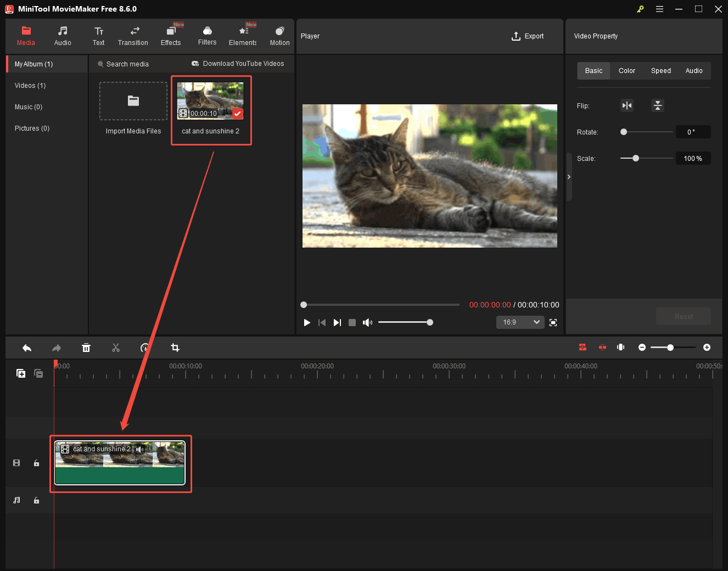Switch to Color property tab
Screen dimensions: 728x571
click(x=627, y=71)
